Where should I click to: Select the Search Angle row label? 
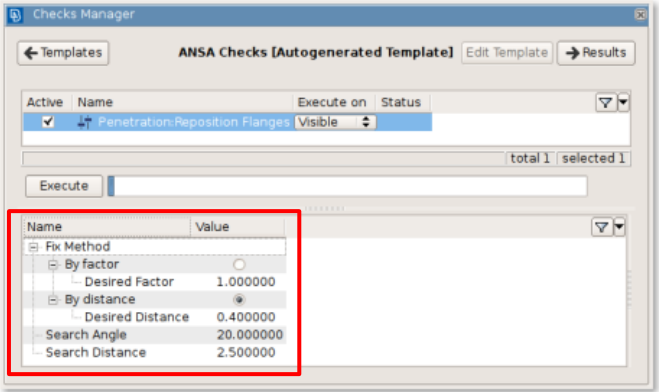tap(86, 335)
